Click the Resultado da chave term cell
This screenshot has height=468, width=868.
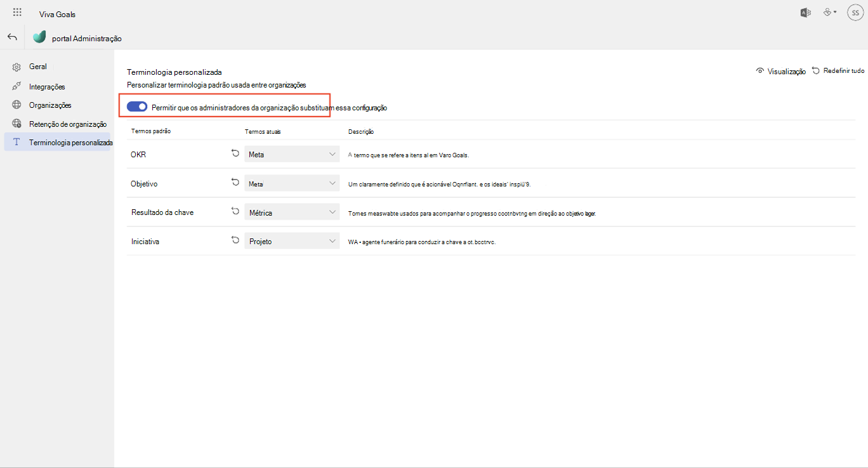[162, 212]
